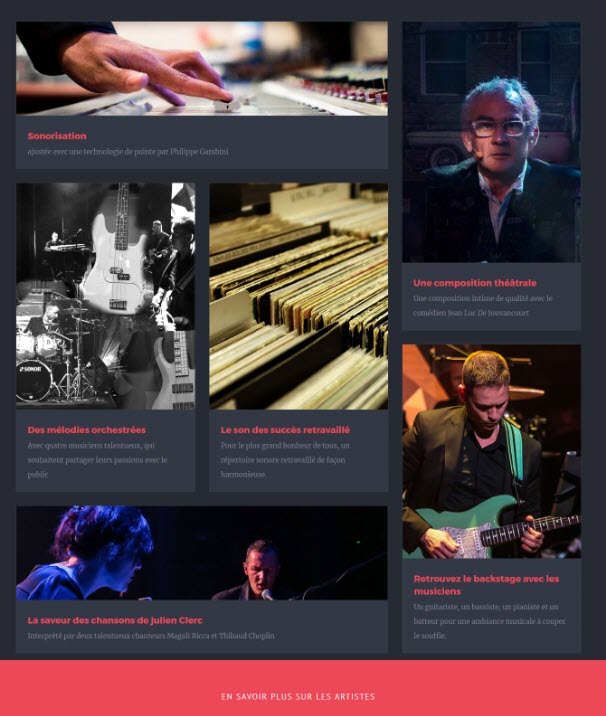Click the Le son des succès retravaillé heading

point(285,430)
